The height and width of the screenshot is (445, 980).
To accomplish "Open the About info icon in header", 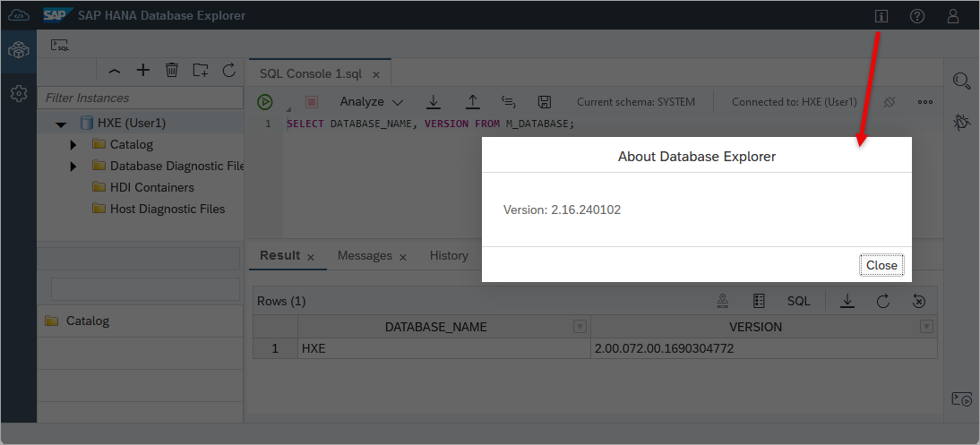I will pos(881,16).
